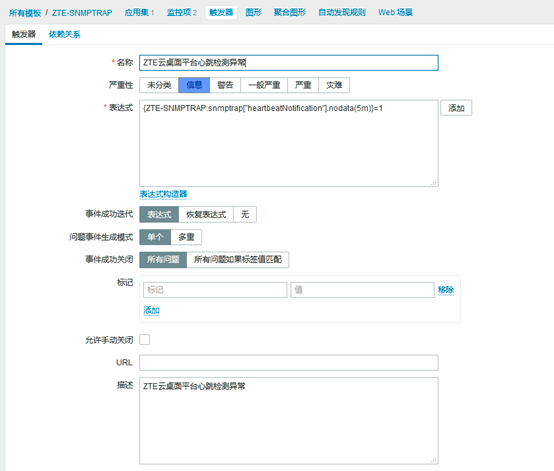Select 恢复表达式 for 事件成功迭代
554x471 pixels.
coord(206,214)
